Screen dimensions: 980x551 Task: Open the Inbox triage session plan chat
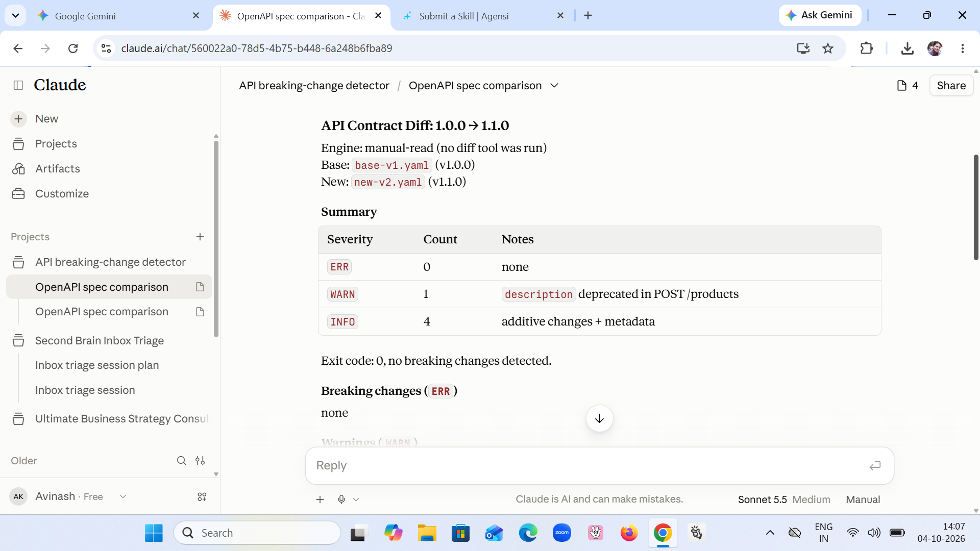click(x=97, y=365)
